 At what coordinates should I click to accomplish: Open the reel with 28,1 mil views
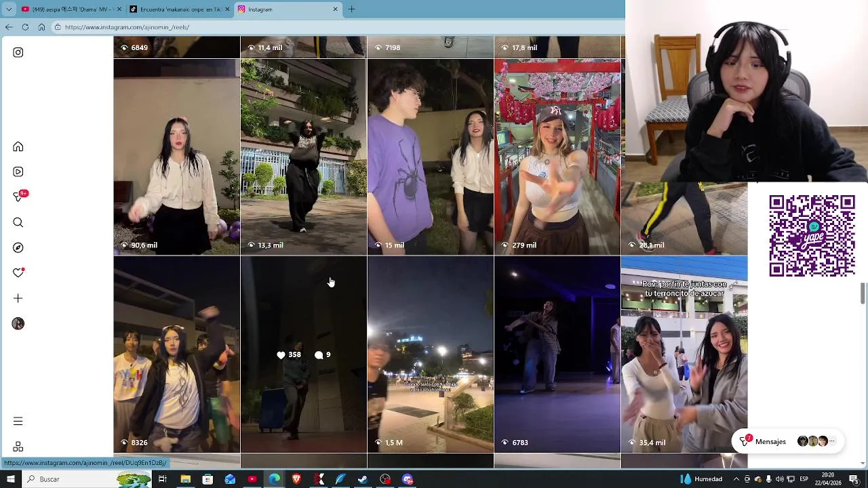point(684,218)
